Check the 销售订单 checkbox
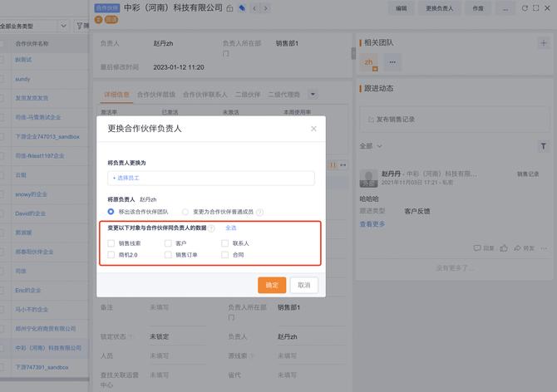Image resolution: width=557 pixels, height=392 pixels. pos(169,255)
